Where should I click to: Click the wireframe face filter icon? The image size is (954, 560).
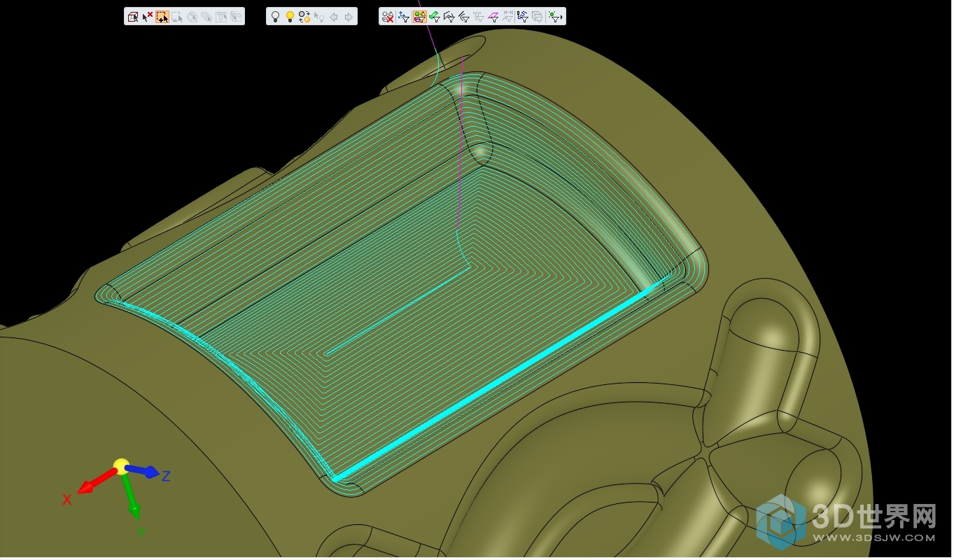449,17
